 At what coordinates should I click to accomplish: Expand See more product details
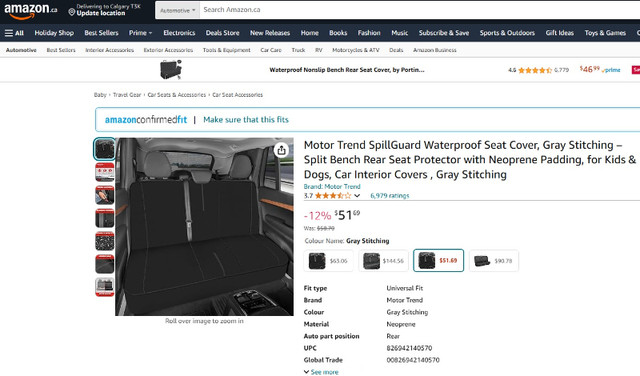(321, 372)
